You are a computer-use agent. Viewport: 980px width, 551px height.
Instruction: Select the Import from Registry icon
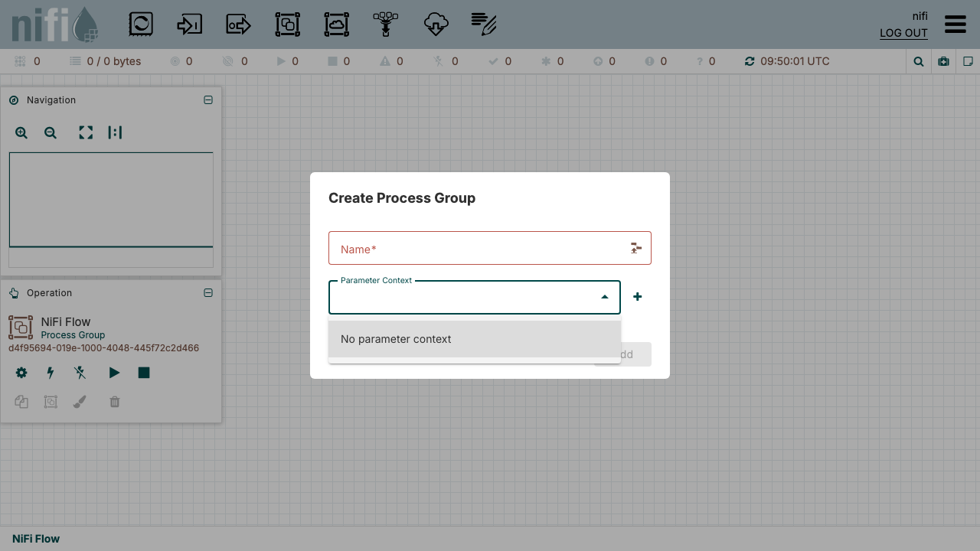coord(436,24)
